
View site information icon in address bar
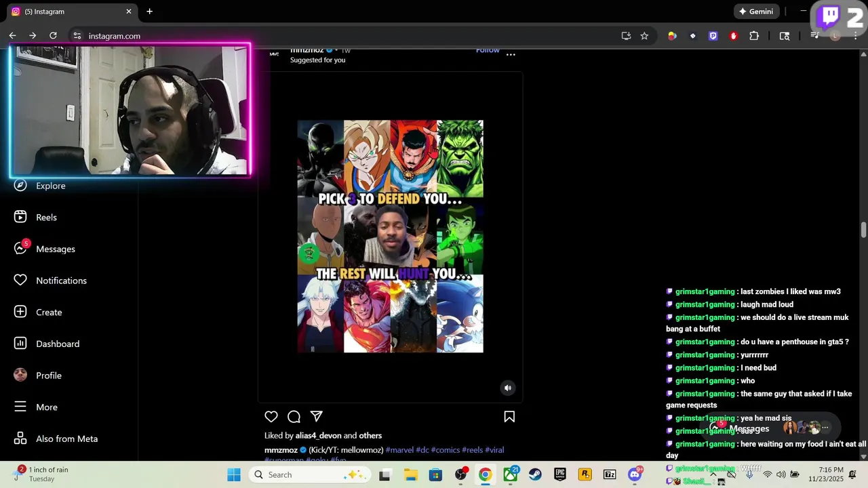point(77,36)
